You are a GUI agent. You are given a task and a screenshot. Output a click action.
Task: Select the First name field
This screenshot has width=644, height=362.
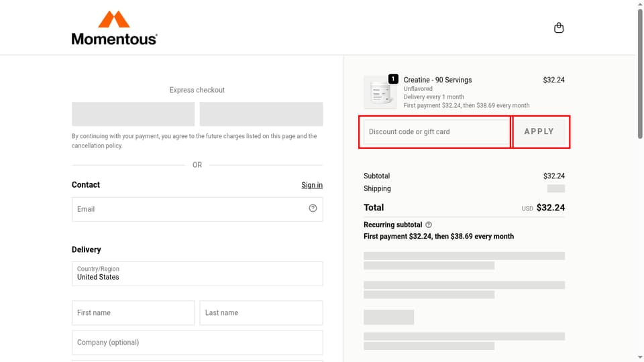133,313
